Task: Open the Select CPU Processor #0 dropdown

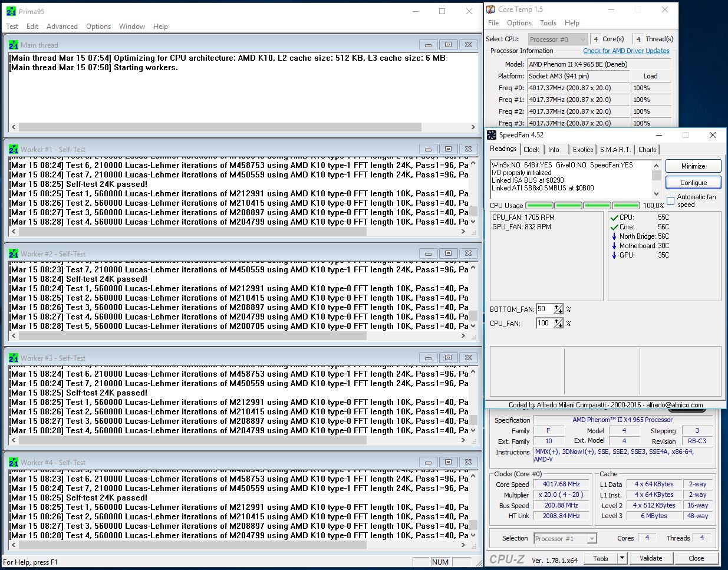Action: tap(558, 39)
